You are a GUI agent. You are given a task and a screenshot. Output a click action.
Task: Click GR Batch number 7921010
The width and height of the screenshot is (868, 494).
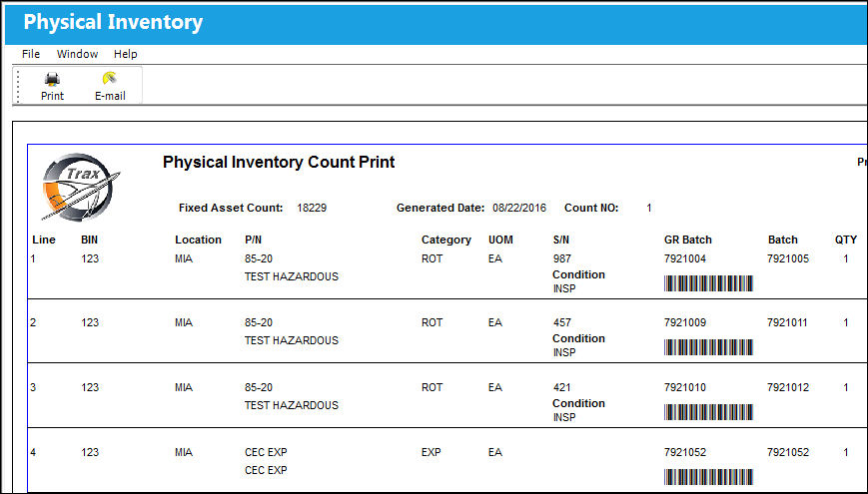point(685,387)
